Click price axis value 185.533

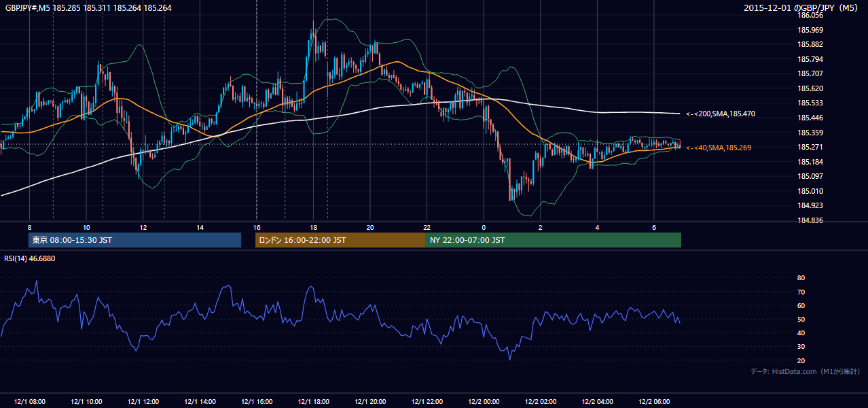click(x=811, y=103)
